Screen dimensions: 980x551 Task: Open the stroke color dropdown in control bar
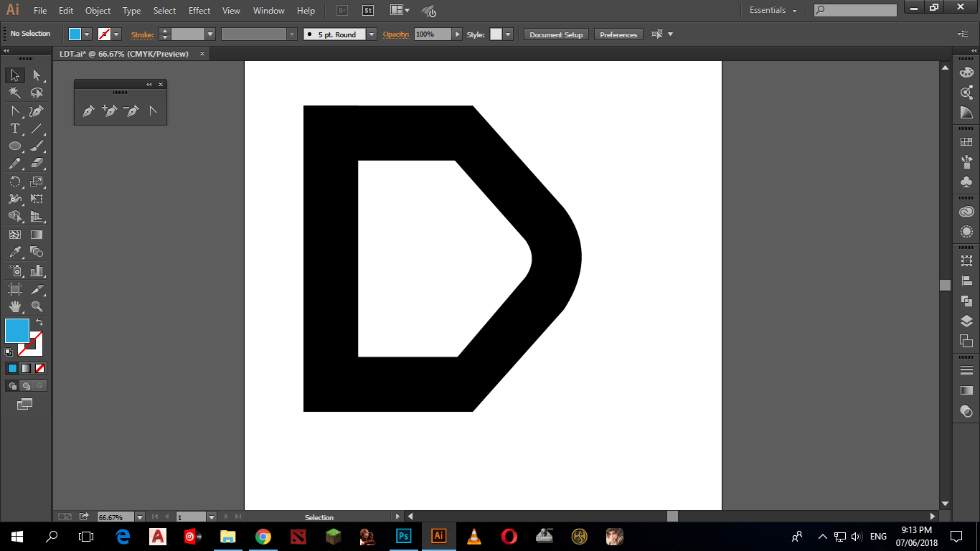[x=116, y=34]
